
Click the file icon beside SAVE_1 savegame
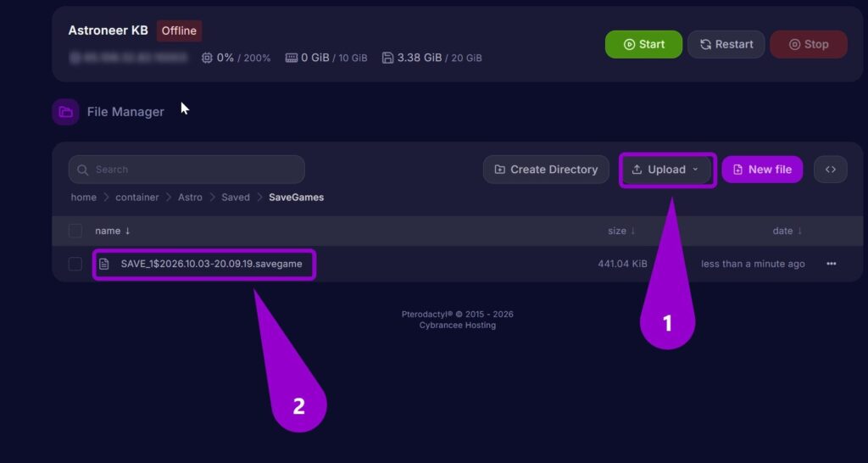(x=104, y=265)
